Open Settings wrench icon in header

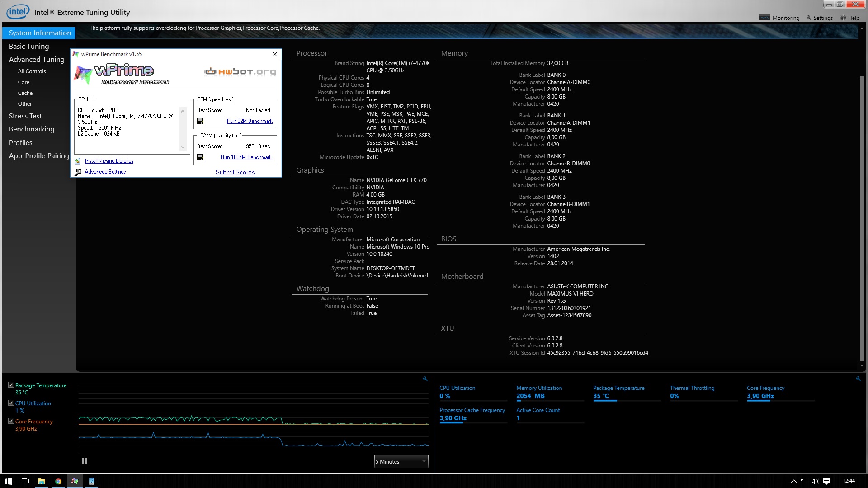point(809,18)
